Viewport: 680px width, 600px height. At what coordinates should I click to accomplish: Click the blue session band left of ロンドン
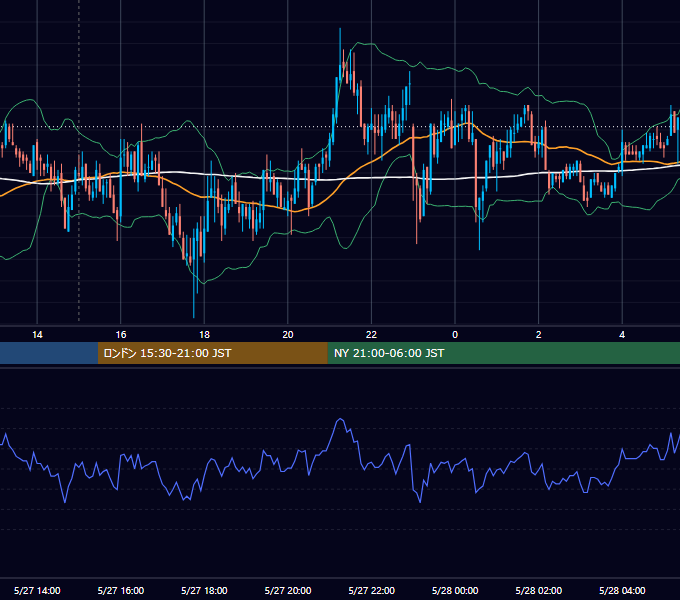pyautogui.click(x=49, y=353)
